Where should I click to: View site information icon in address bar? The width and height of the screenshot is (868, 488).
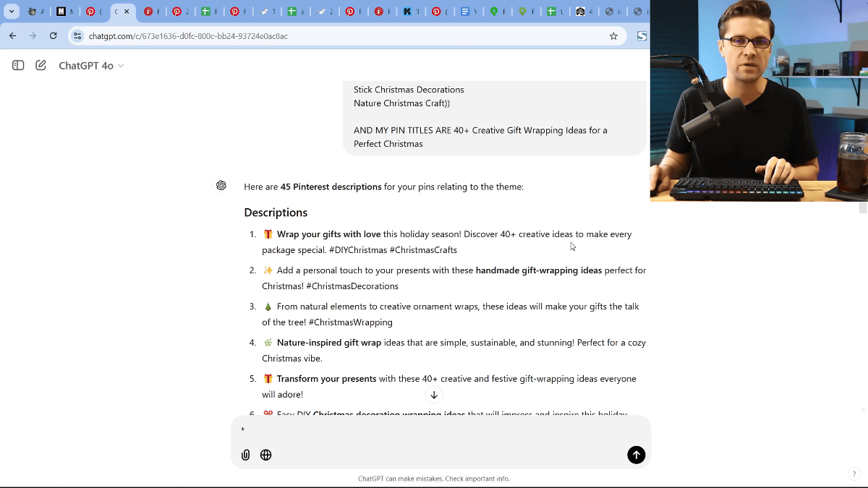click(78, 35)
